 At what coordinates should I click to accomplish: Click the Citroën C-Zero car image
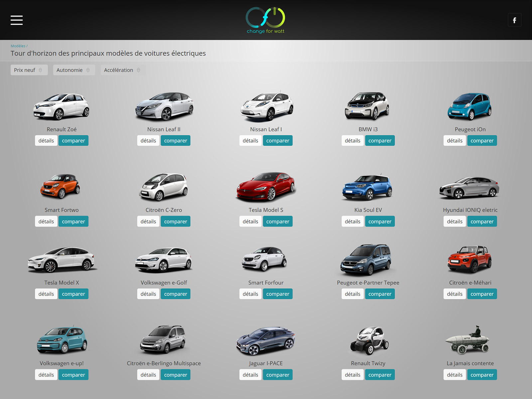(x=164, y=187)
